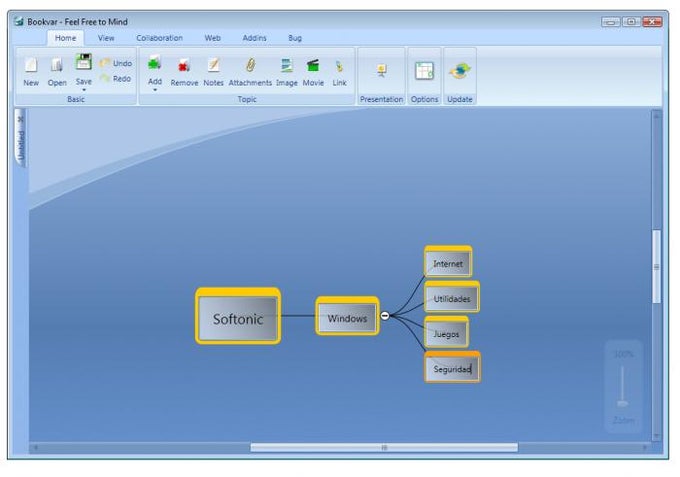Expand the Add dropdown arrow
The width and height of the screenshot is (680, 477).
click(155, 90)
